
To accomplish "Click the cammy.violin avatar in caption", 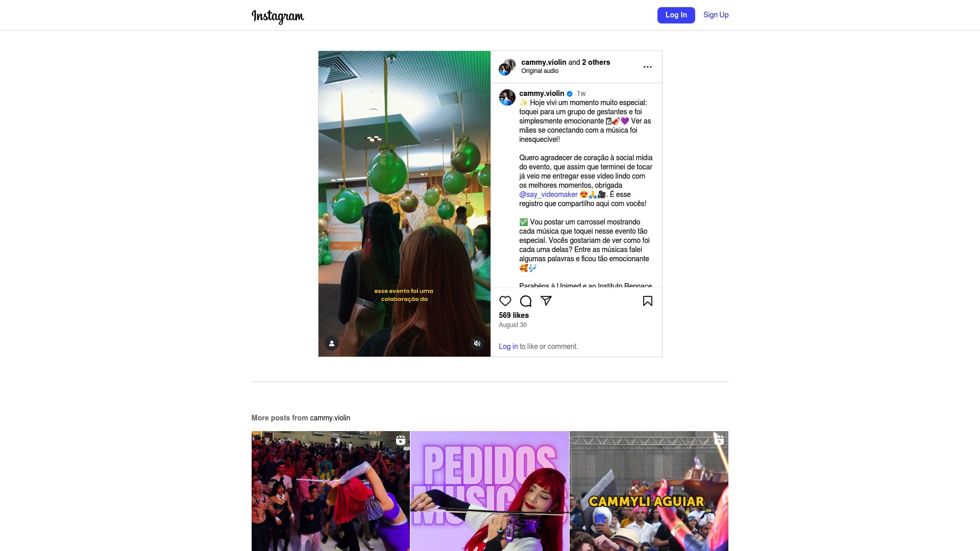I will [507, 97].
